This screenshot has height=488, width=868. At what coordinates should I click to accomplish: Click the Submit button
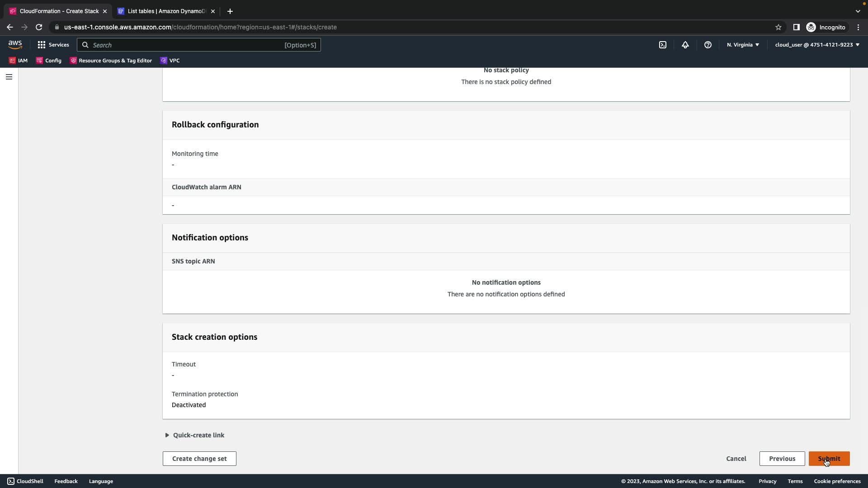(x=829, y=459)
